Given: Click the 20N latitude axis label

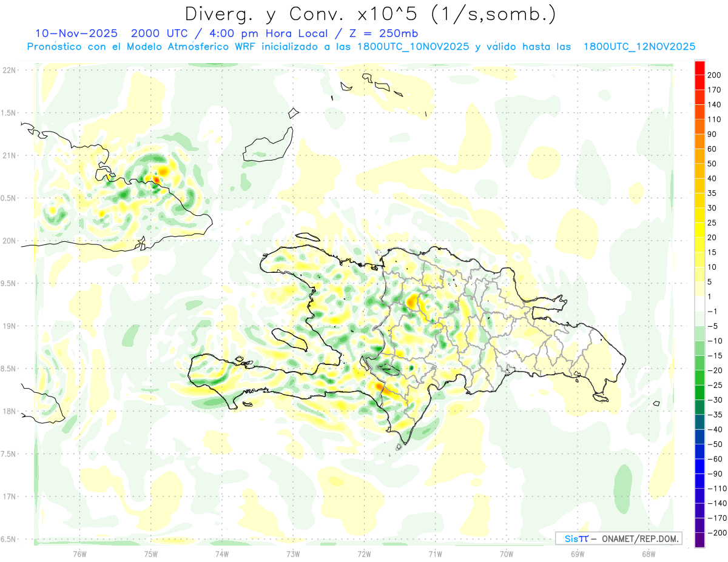Looking at the screenshot, I should (x=9, y=241).
